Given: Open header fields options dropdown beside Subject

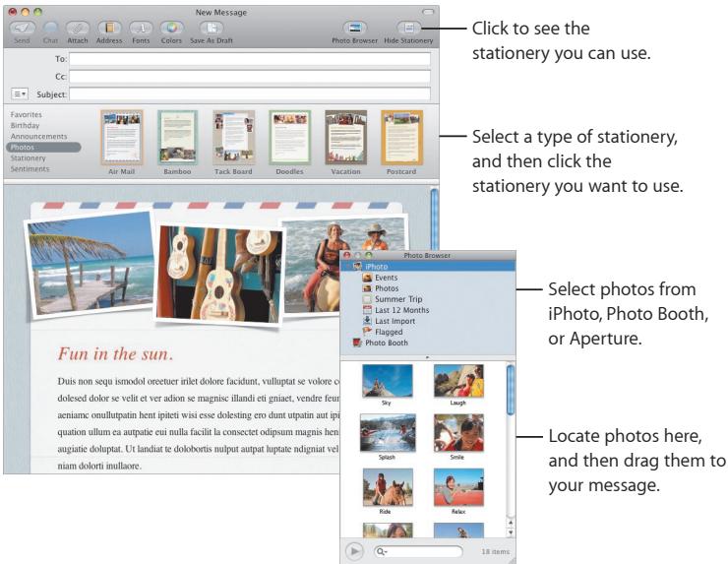Looking at the screenshot, I should tap(19, 94).
